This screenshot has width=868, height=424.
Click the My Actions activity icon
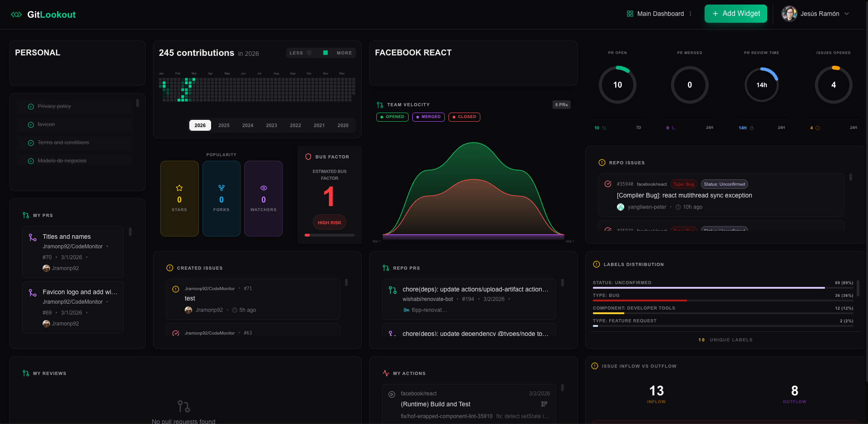point(386,373)
